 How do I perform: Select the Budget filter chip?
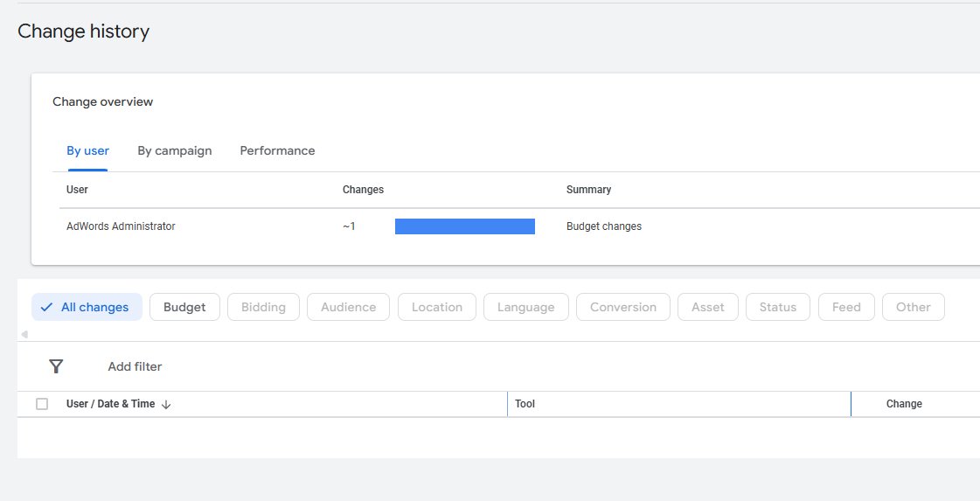click(184, 307)
